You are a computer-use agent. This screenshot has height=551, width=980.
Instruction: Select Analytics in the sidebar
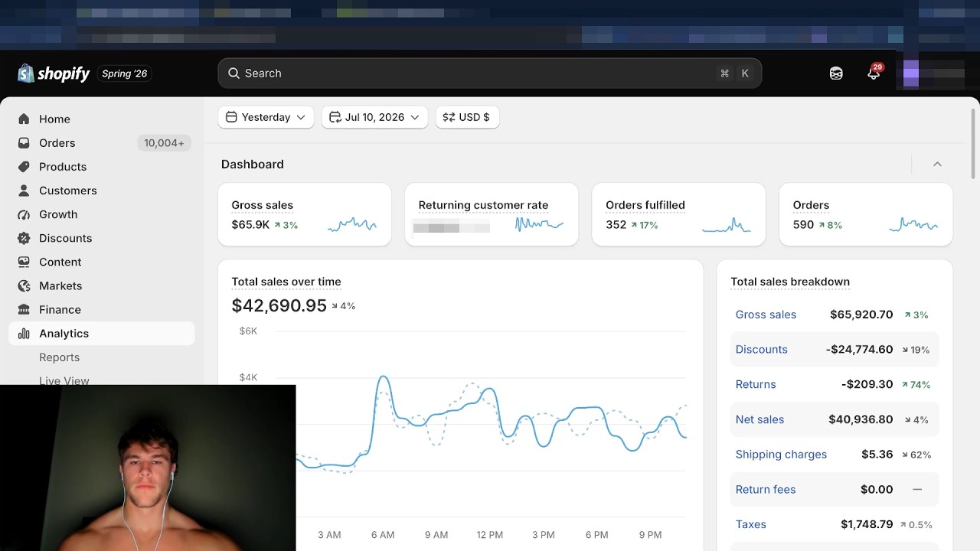(x=101, y=334)
